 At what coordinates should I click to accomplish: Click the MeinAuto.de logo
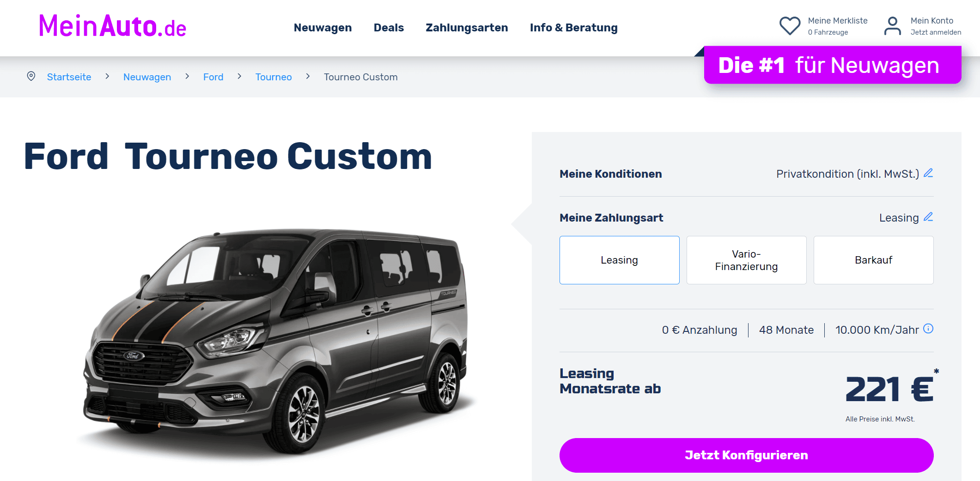pos(112,26)
